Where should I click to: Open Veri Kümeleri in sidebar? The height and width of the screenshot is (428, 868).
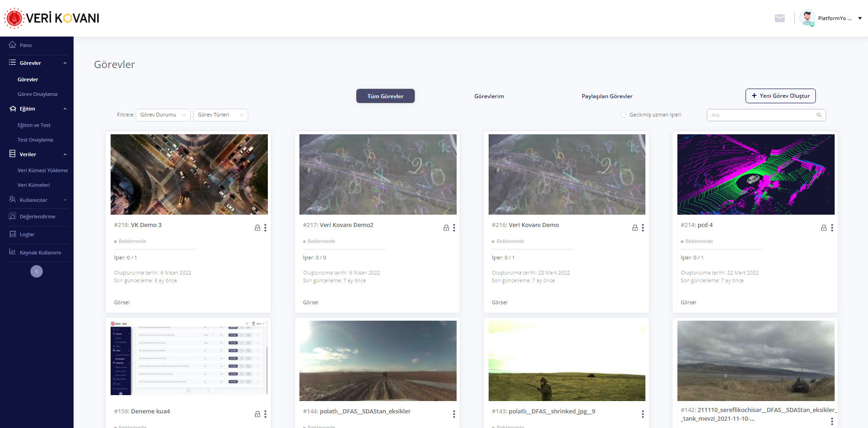tap(34, 185)
